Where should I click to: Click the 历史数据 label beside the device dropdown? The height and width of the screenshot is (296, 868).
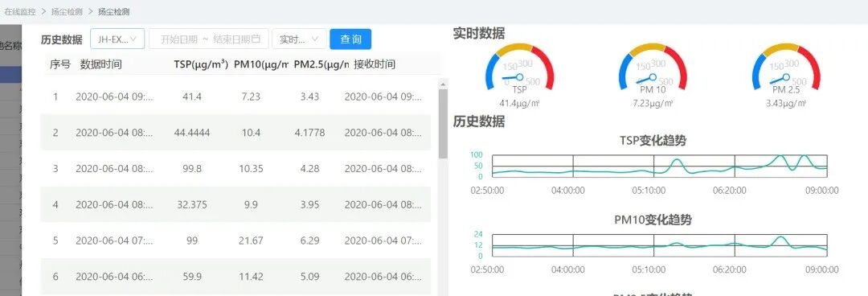pos(61,40)
